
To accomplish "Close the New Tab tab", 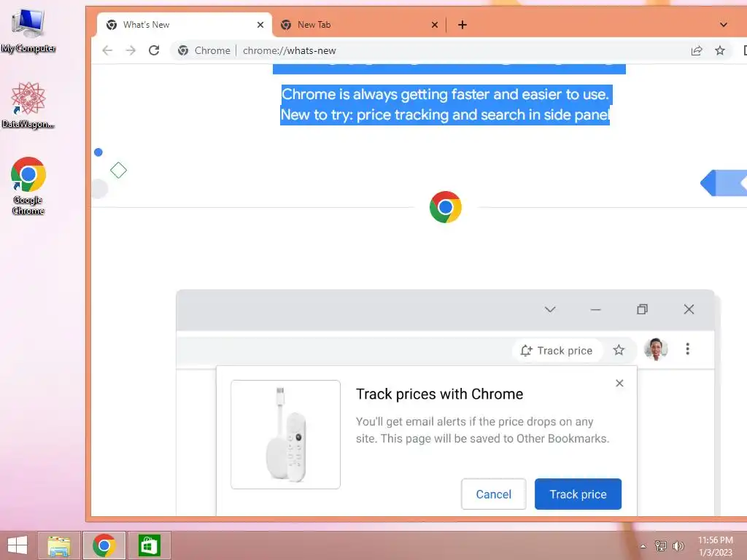I will [x=435, y=25].
